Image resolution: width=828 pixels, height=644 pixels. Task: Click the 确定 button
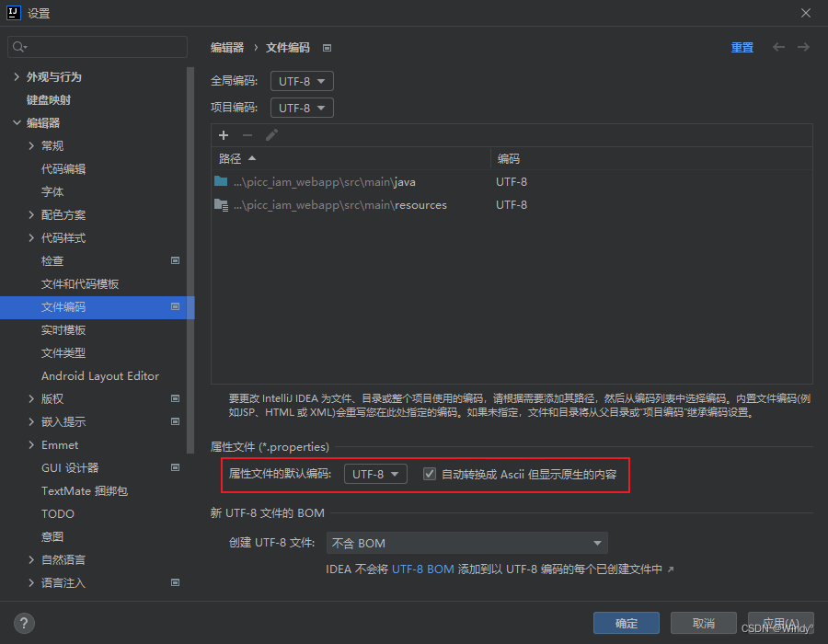coord(627,623)
